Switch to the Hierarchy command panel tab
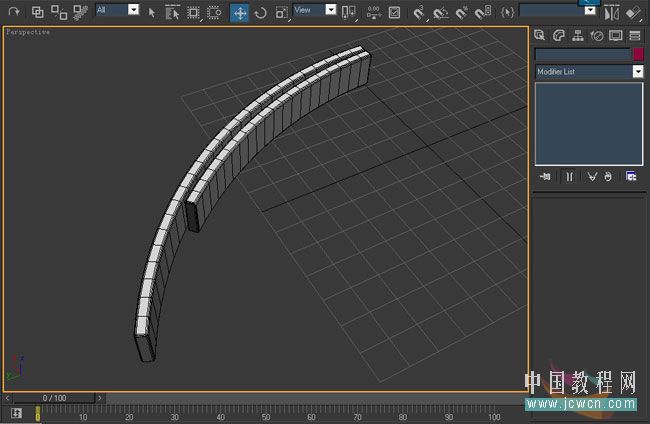Image resolution: width=650 pixels, height=424 pixels. [577, 36]
